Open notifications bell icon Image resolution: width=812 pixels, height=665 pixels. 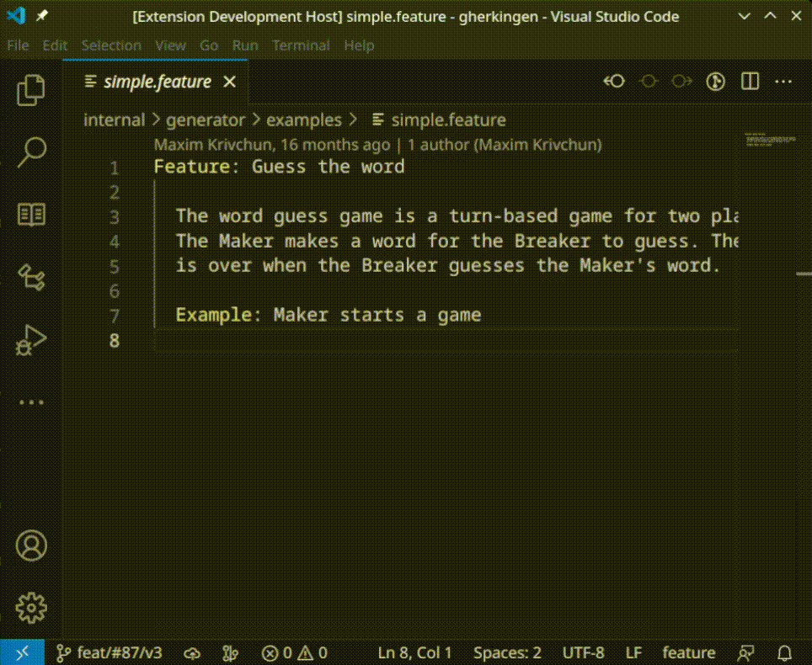784,653
